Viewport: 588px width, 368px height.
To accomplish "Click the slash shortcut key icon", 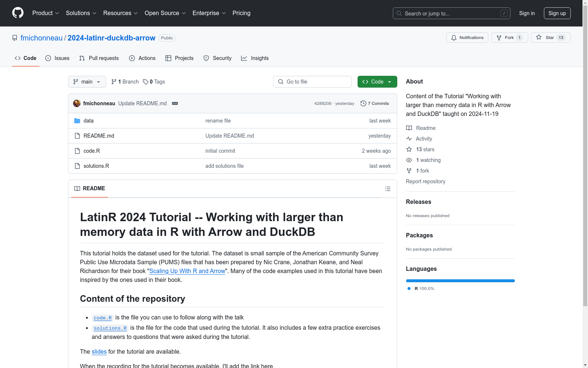I will [x=504, y=13].
